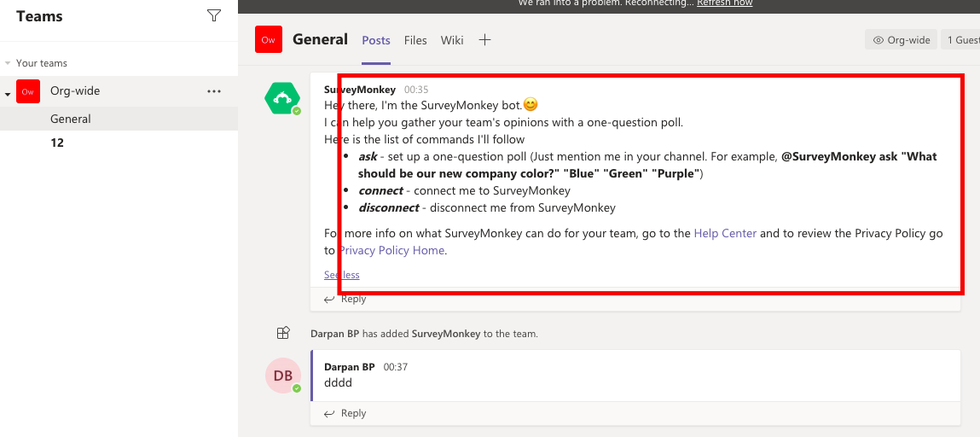
Task: Open channel 12 in the sidebar
Action: [57, 143]
